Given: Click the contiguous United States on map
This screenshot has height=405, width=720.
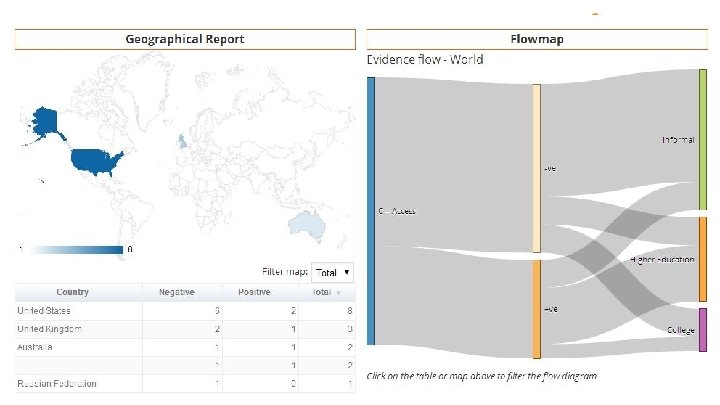Looking at the screenshot, I should (x=95, y=162).
